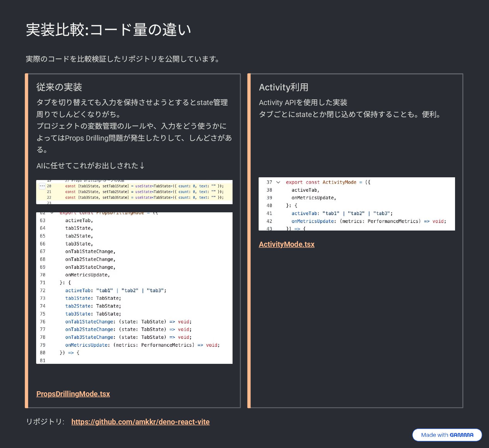Click code line 42 onMetricsUpdate in ActivityMode

tap(369, 221)
